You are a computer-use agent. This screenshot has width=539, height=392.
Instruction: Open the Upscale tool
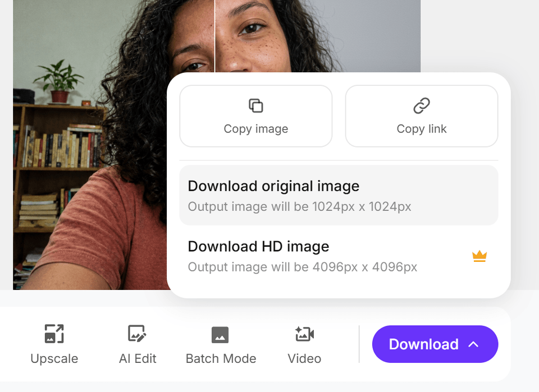54,344
